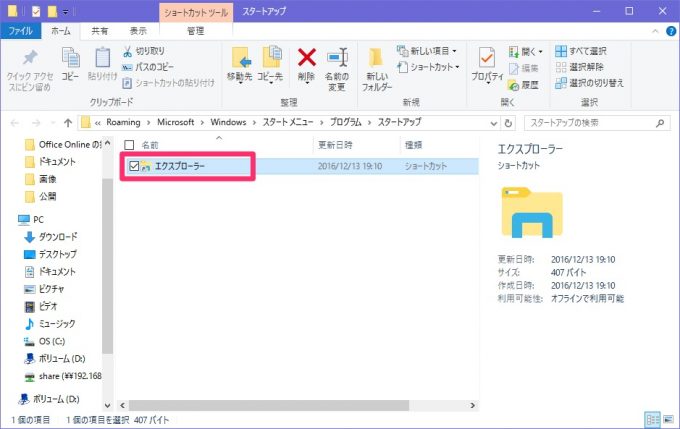Go up one folder level arrow

(x=68, y=123)
